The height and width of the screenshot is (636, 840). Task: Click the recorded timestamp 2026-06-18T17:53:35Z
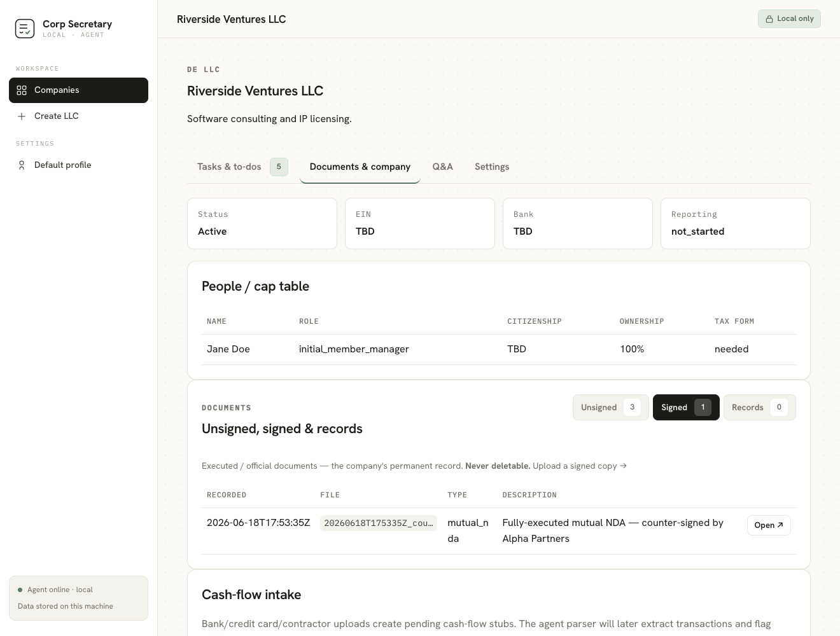258,523
